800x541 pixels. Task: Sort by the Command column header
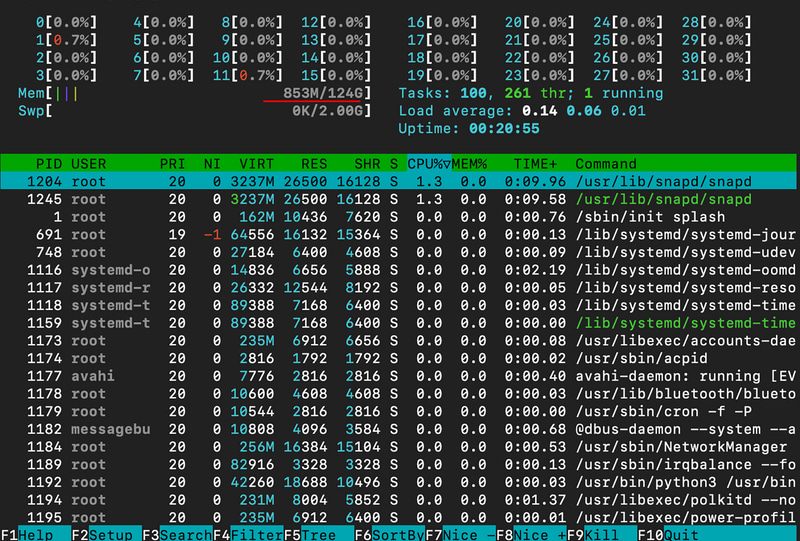coord(606,164)
